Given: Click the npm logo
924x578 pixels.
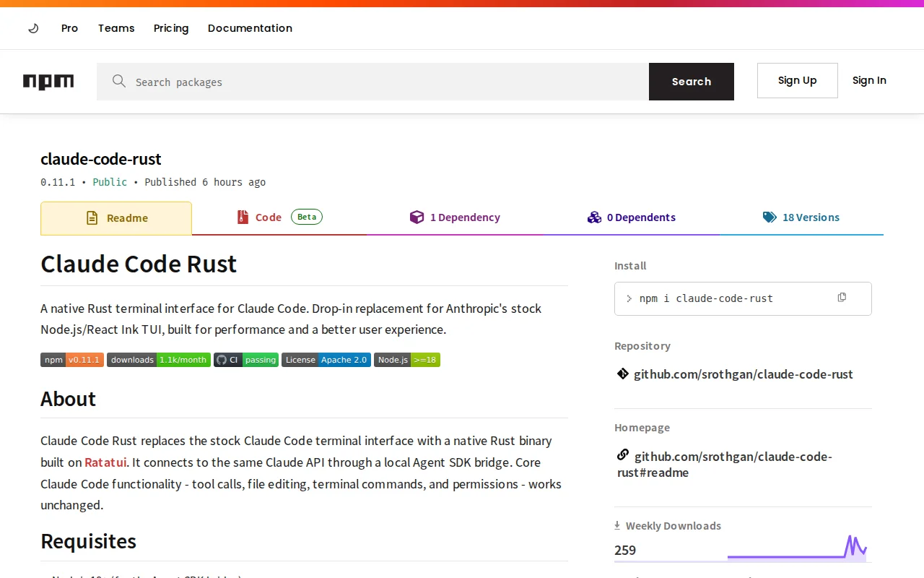Looking at the screenshot, I should coord(48,82).
